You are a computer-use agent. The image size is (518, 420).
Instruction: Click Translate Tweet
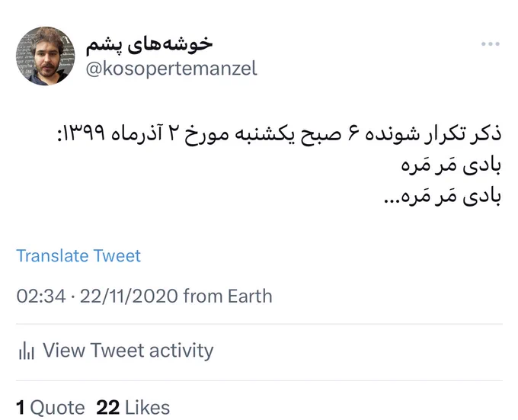78,256
